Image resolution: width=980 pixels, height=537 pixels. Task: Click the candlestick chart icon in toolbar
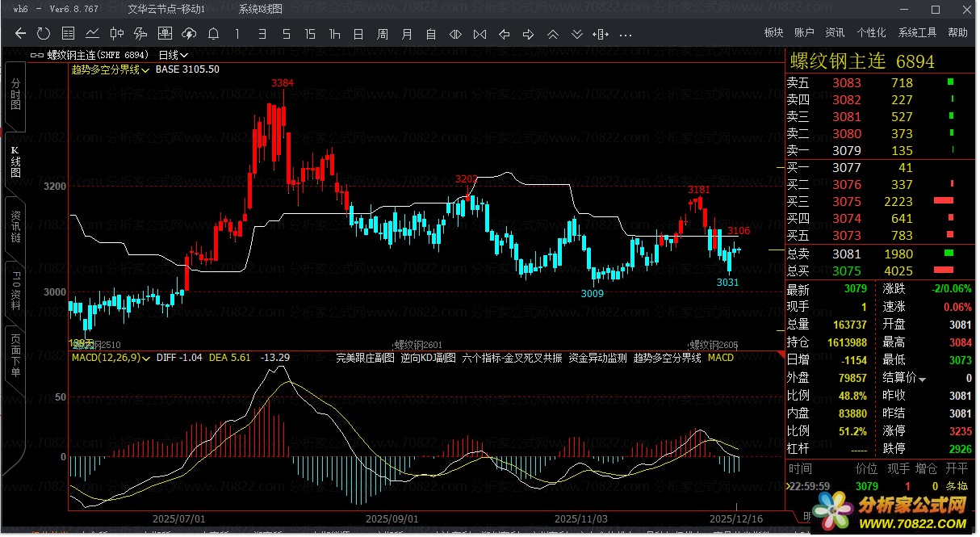[116, 34]
